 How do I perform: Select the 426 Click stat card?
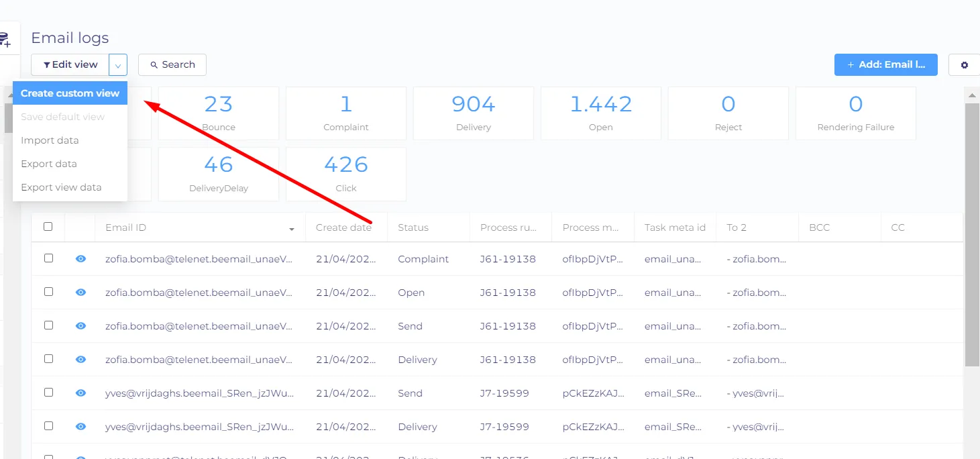(x=346, y=174)
